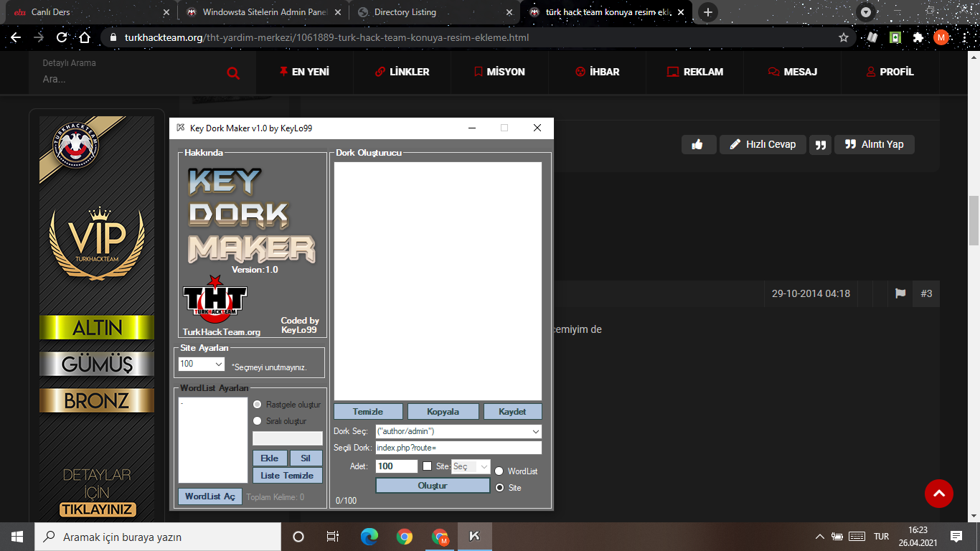980x551 pixels.
Task: Click the site search magnifier icon
Action: (x=233, y=72)
